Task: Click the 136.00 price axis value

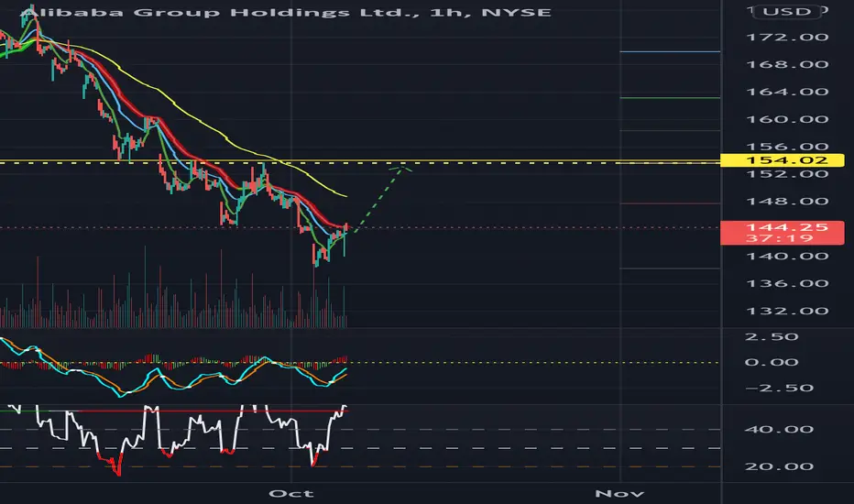Action: (787, 283)
